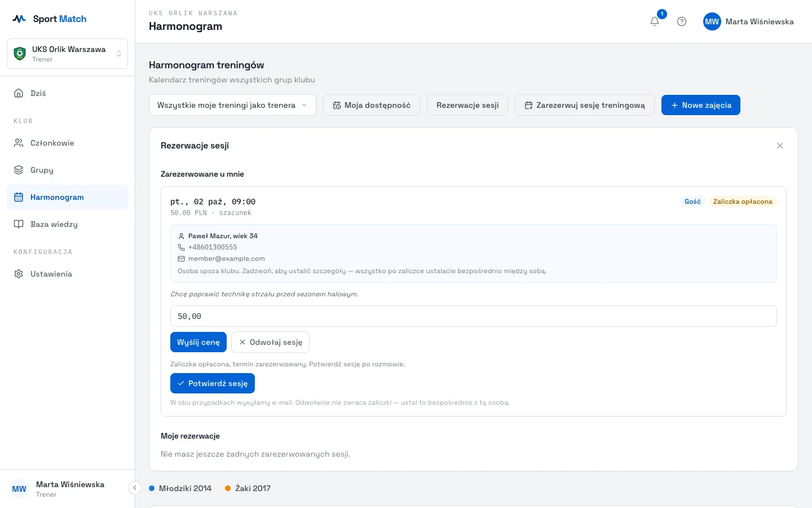Click the blue Młodziki 2014 legend dot
Image resolution: width=812 pixels, height=508 pixels.
[x=152, y=488]
